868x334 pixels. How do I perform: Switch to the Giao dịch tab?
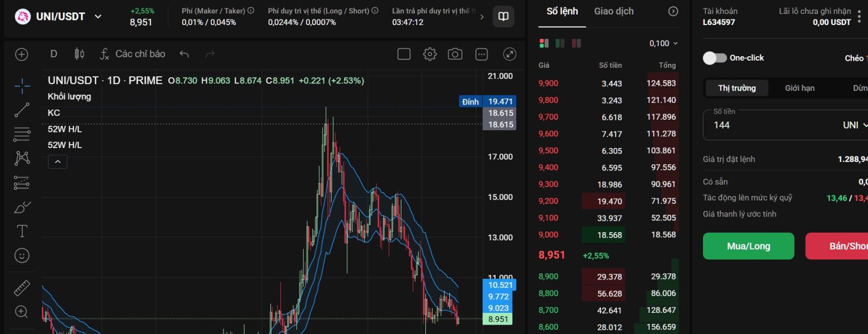pyautogui.click(x=614, y=11)
